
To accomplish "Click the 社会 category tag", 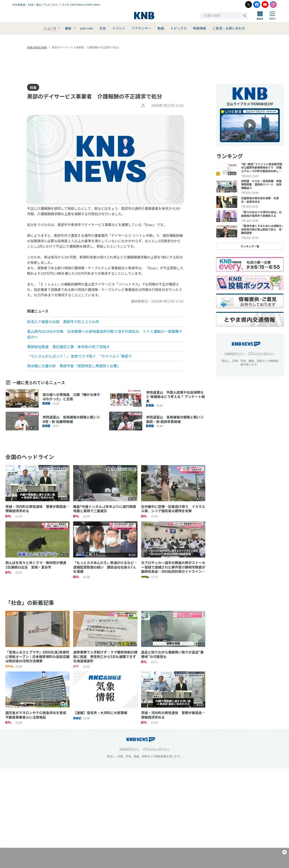I will (33, 87).
